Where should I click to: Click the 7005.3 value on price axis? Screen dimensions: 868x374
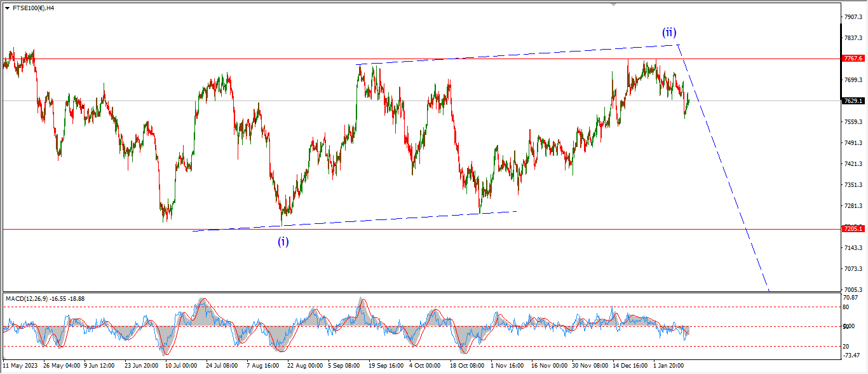[x=853, y=289]
